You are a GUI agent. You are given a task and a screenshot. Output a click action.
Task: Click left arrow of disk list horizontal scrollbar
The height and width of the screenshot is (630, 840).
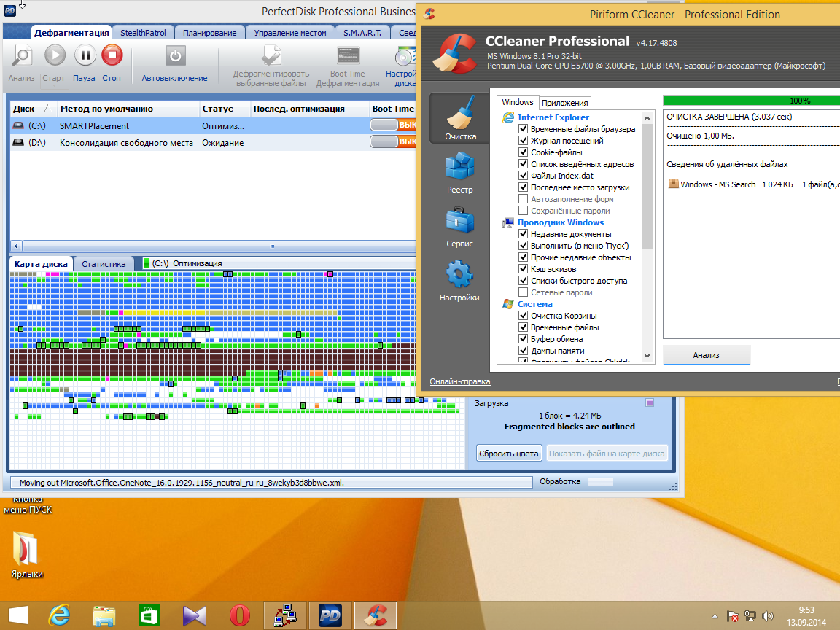coord(16,246)
